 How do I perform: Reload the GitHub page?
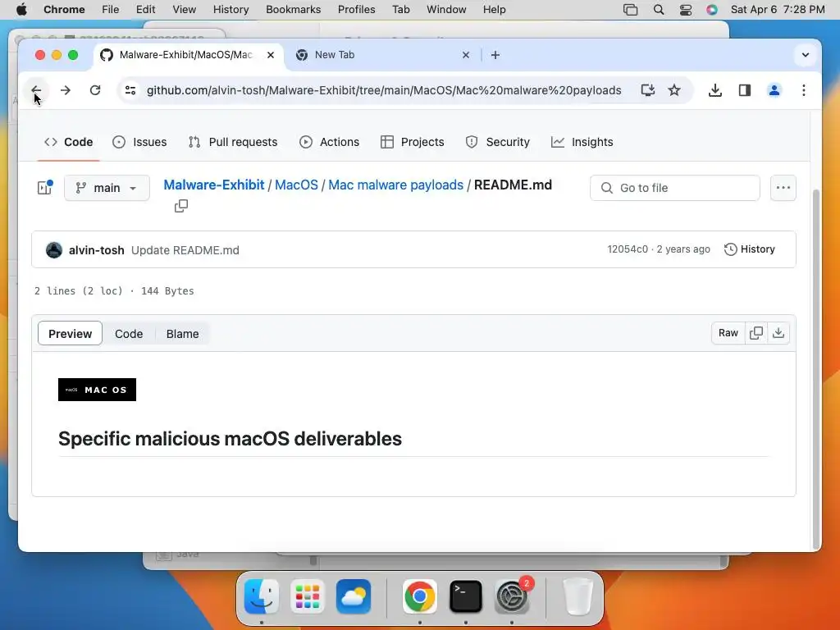95,90
